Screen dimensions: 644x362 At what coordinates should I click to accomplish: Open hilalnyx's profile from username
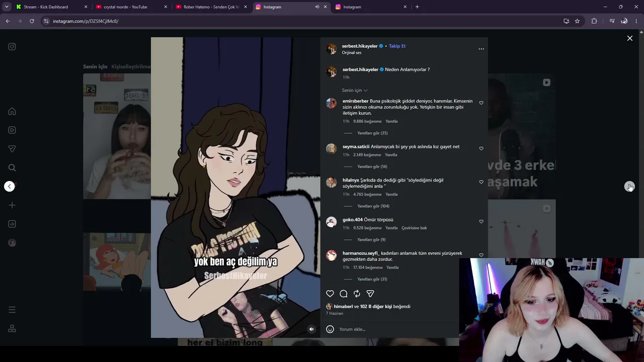351,180
